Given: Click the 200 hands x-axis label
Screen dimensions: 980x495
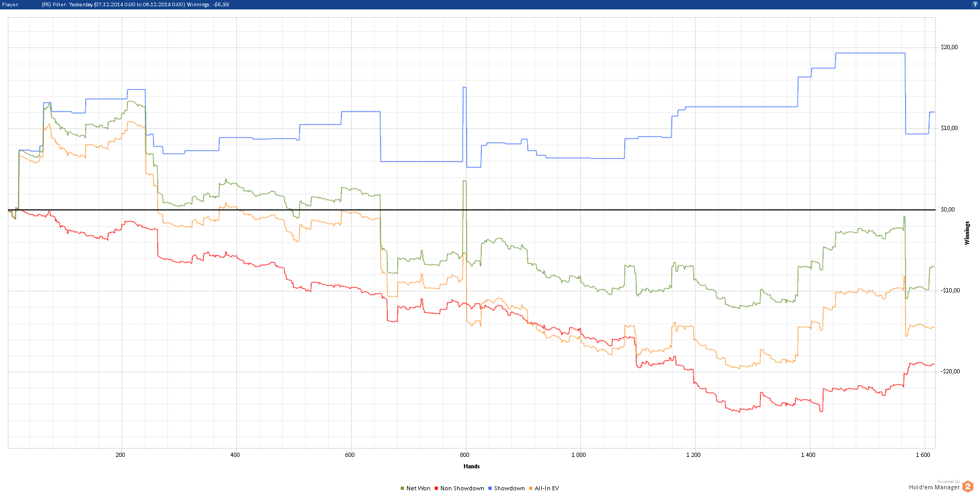Looking at the screenshot, I should tap(121, 455).
